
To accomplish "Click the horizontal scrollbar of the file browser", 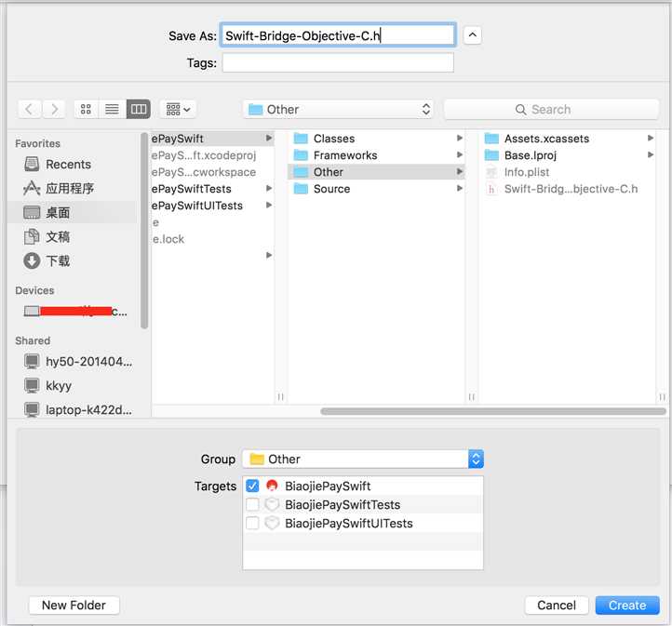I will tap(493, 411).
